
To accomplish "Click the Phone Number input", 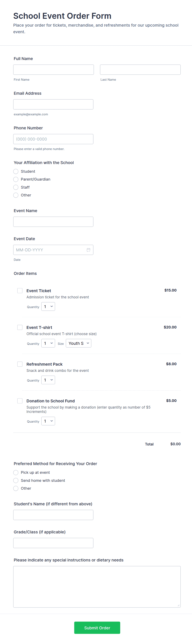I will (53, 139).
